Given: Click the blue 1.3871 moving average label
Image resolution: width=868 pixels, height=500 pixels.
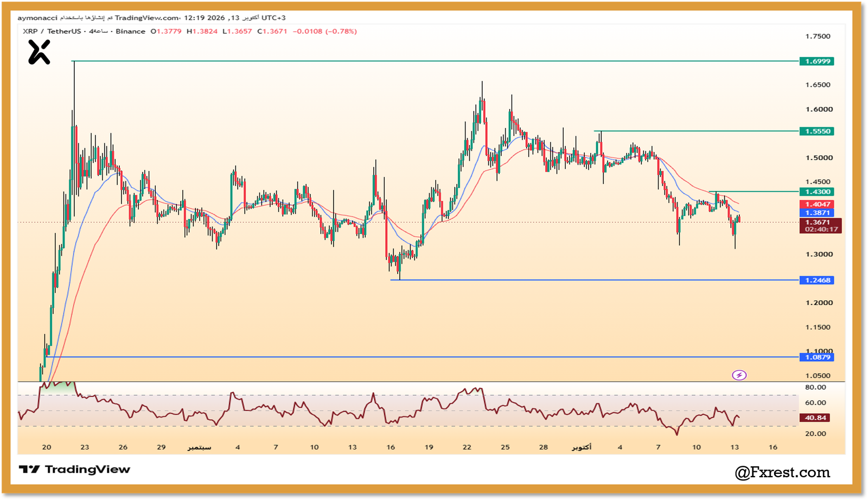Looking at the screenshot, I should pyautogui.click(x=816, y=213).
